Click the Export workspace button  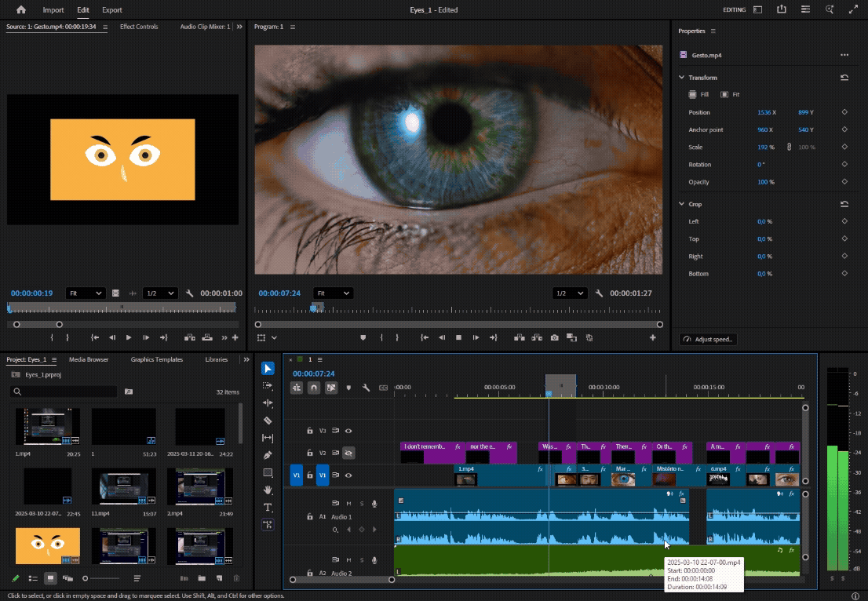point(112,10)
